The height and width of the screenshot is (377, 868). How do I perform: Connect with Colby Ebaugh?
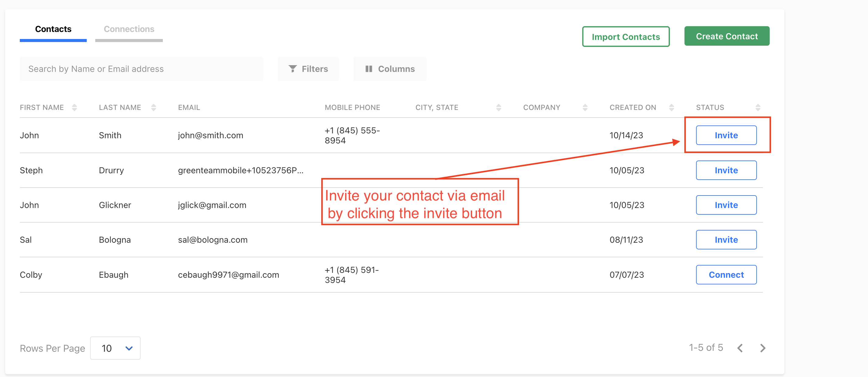pyautogui.click(x=726, y=275)
